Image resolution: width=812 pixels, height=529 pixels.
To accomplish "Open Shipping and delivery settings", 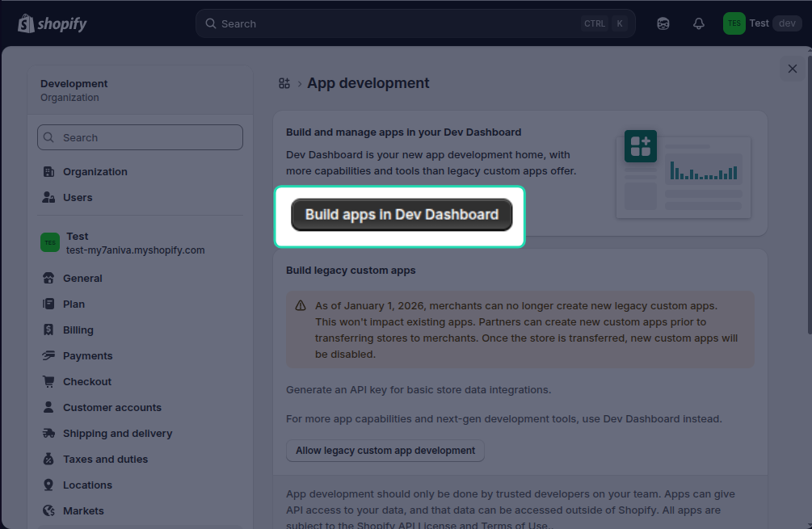I will click(x=141, y=433).
